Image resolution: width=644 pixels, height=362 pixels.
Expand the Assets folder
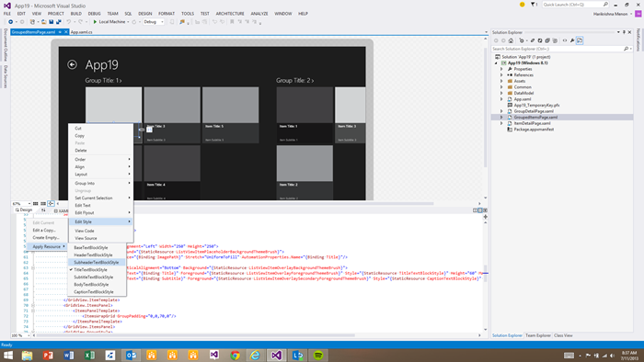[501, 81]
